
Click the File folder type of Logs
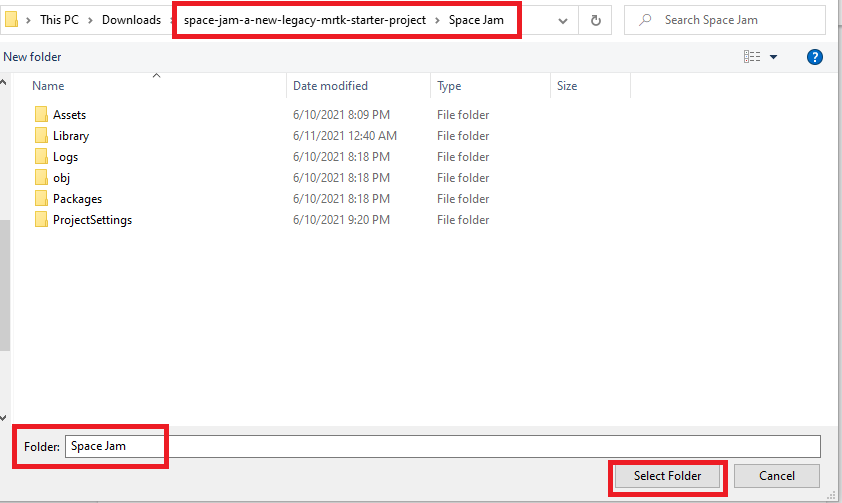pos(463,157)
